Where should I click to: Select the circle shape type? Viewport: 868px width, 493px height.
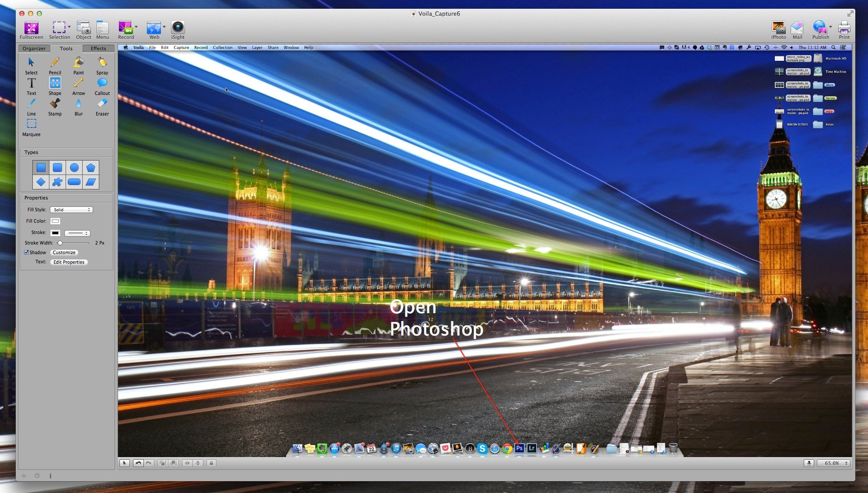point(74,168)
